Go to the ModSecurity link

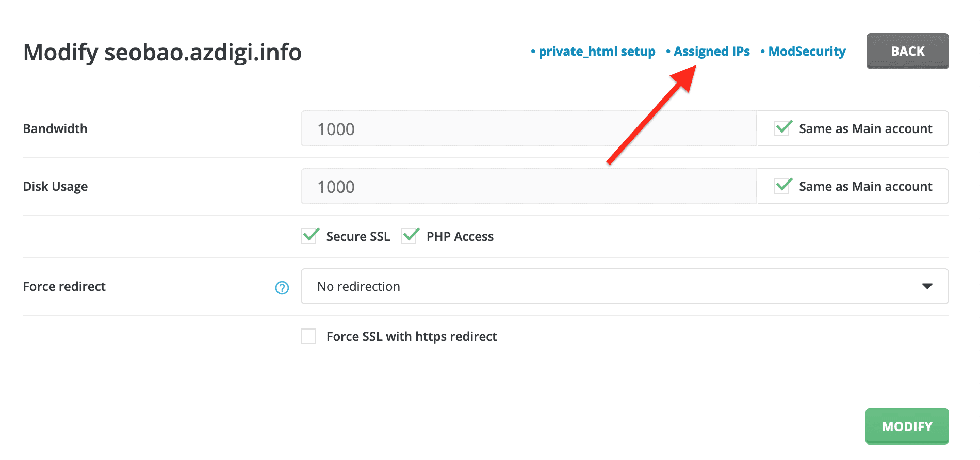807,52
